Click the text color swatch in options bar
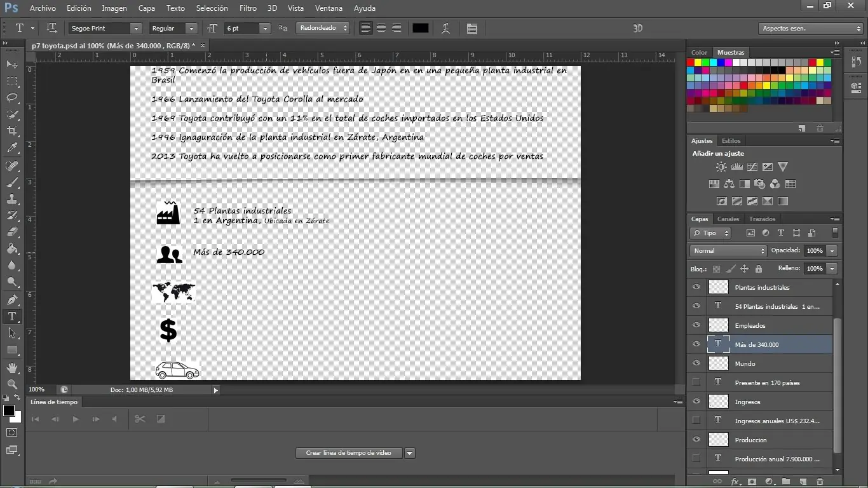Viewport: 868px width, 488px height. pyautogui.click(x=421, y=28)
